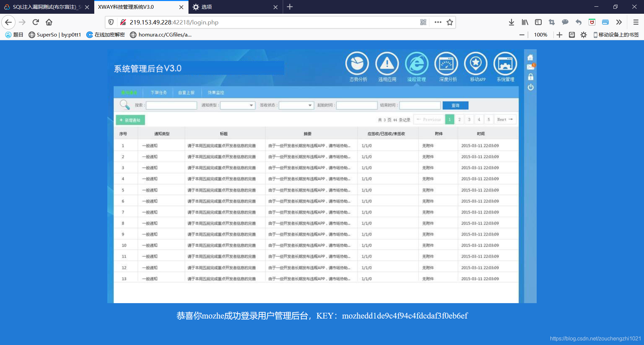Viewport: 644px width, 345px height.
Task: Open messages envelope in right sidebar
Action: (x=531, y=67)
